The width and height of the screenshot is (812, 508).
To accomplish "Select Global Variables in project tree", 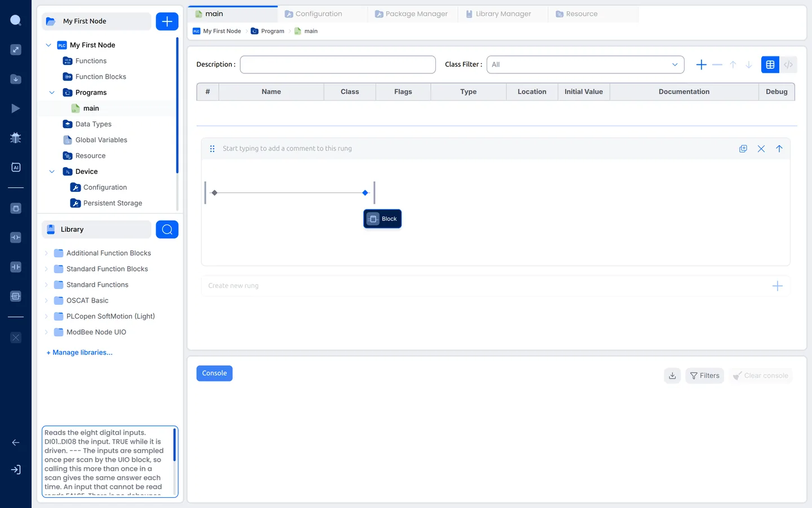I will pyautogui.click(x=101, y=140).
